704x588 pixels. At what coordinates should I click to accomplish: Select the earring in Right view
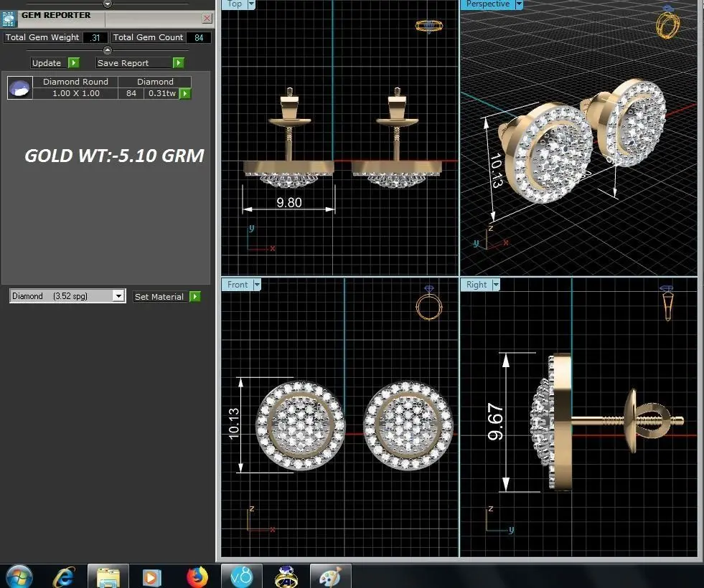tap(606, 422)
